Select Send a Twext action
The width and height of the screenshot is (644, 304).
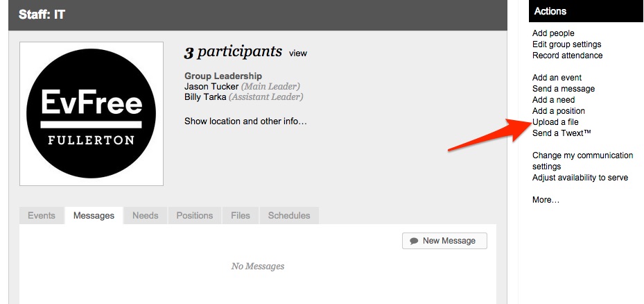(x=562, y=133)
